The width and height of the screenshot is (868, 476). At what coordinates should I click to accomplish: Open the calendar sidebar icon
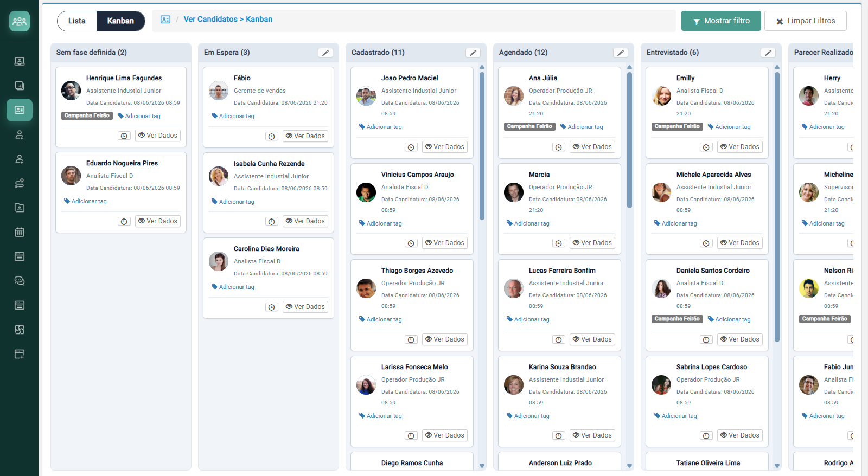[20, 232]
